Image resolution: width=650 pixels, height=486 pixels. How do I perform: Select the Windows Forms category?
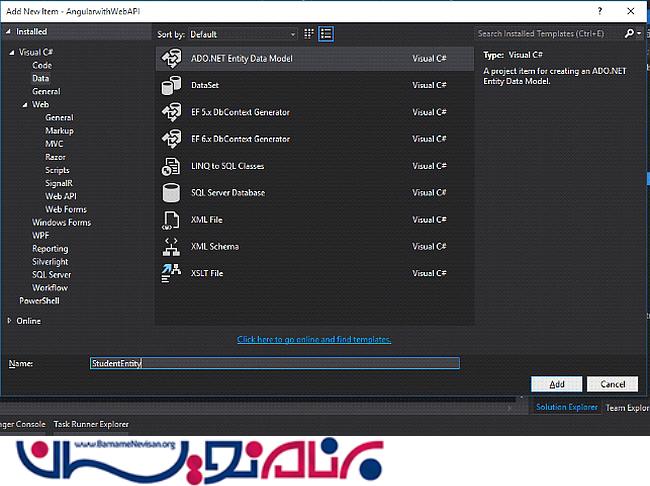pos(61,223)
